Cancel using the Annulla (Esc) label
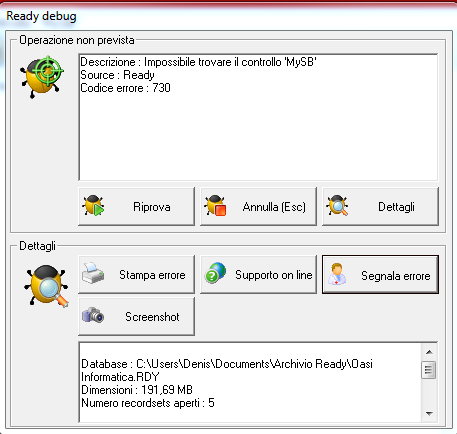The width and height of the screenshot is (457, 434). click(x=274, y=207)
